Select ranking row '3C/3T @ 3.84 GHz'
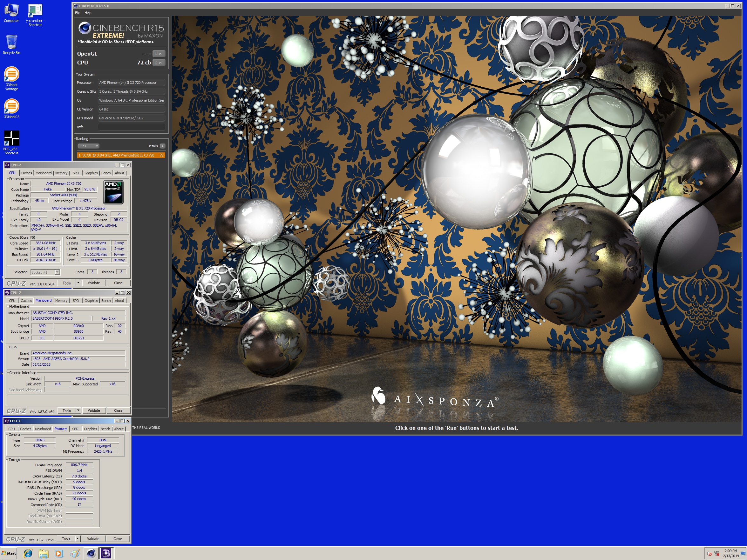Screen dimensions: 747x560 tap(121, 155)
